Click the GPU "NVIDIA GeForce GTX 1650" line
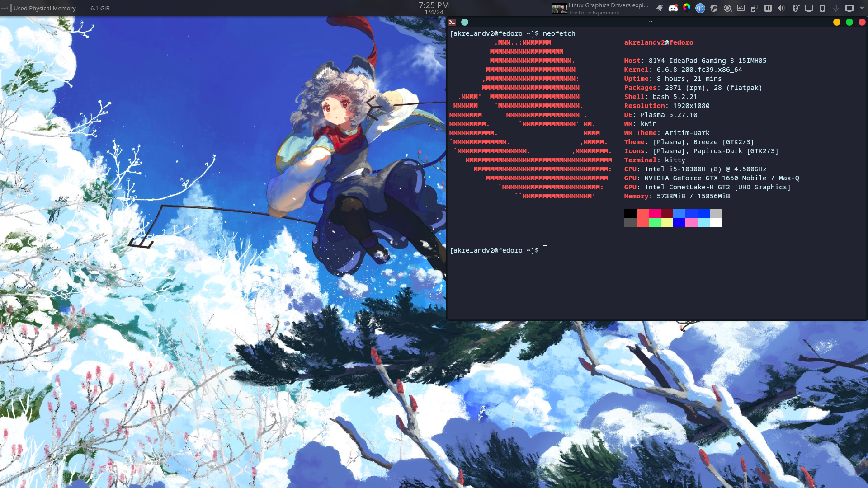This screenshot has width=868, height=488. coord(712,178)
